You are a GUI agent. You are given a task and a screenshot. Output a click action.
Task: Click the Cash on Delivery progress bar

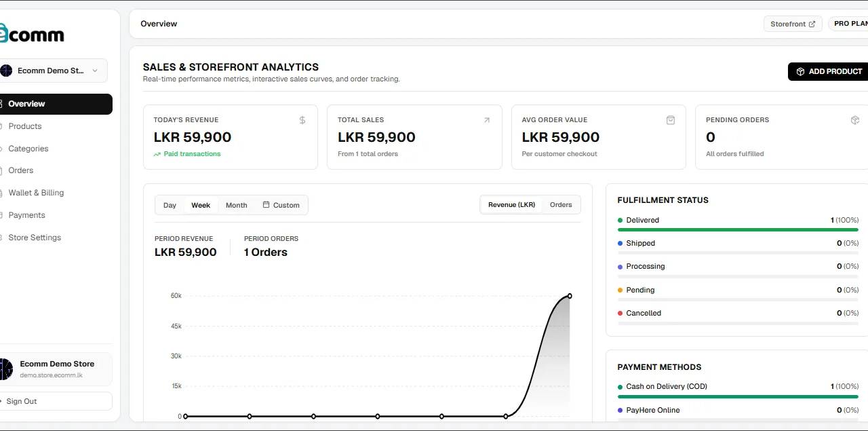738,396
